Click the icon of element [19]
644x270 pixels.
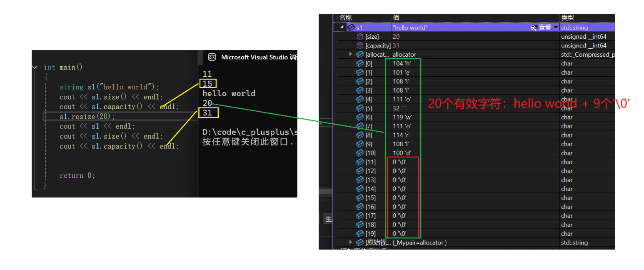[x=360, y=234]
